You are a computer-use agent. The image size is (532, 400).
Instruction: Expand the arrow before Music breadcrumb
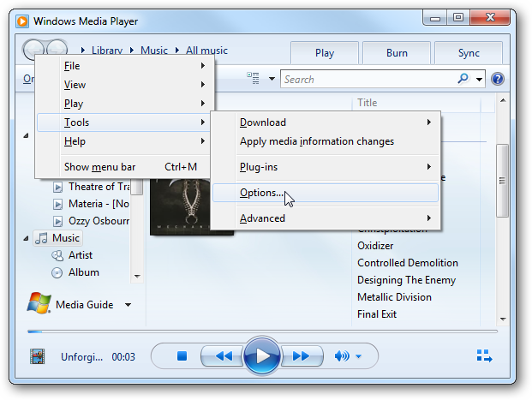[x=132, y=51]
